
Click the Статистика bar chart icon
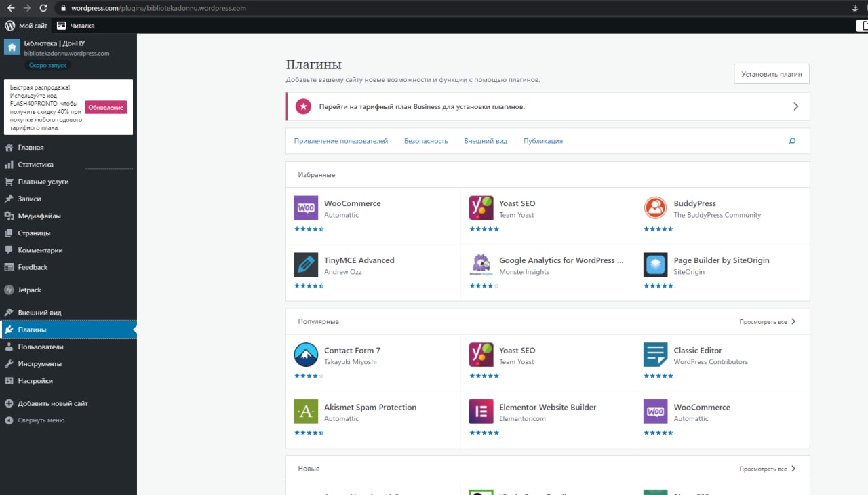point(9,165)
